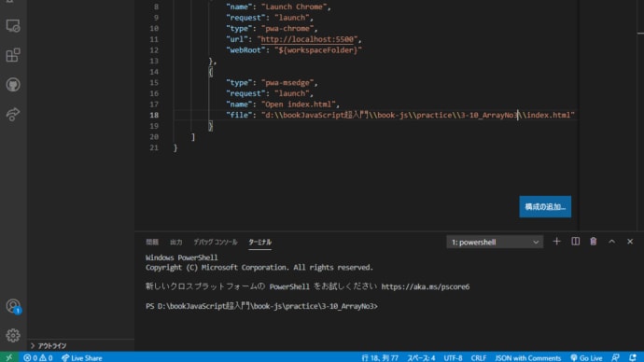
Task: Start Go Live server
Action: pyautogui.click(x=586, y=358)
